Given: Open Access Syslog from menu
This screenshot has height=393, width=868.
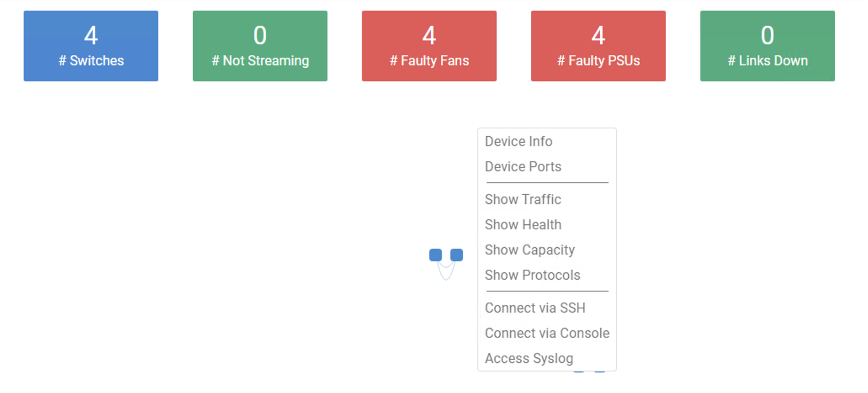Looking at the screenshot, I should 529,358.
